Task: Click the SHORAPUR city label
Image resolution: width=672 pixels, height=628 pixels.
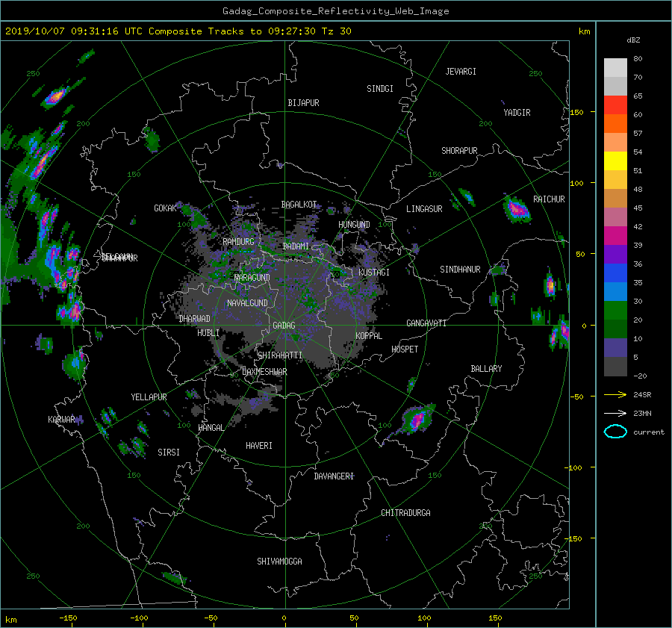Action: [459, 151]
